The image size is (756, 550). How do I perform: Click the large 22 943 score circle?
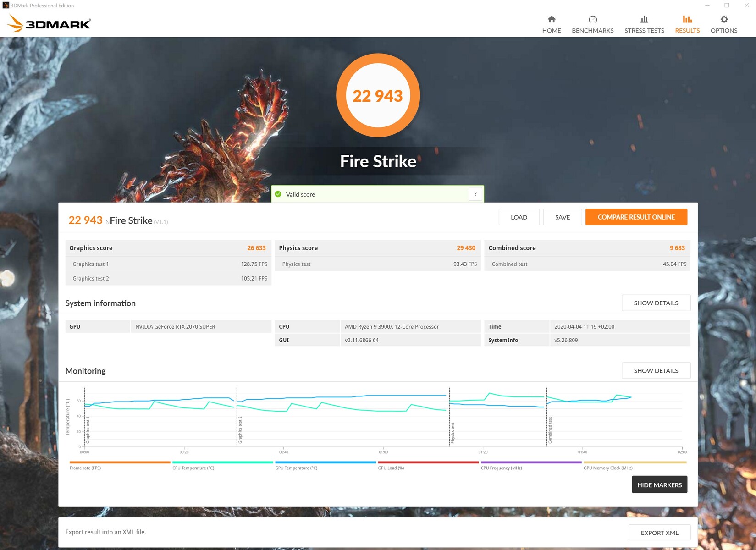(x=378, y=95)
